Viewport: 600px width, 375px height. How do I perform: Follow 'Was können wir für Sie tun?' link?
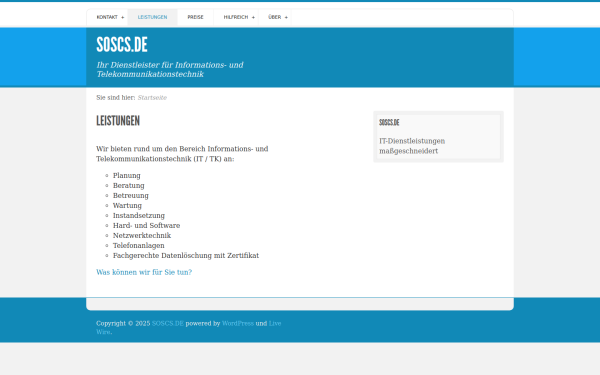[144, 272]
